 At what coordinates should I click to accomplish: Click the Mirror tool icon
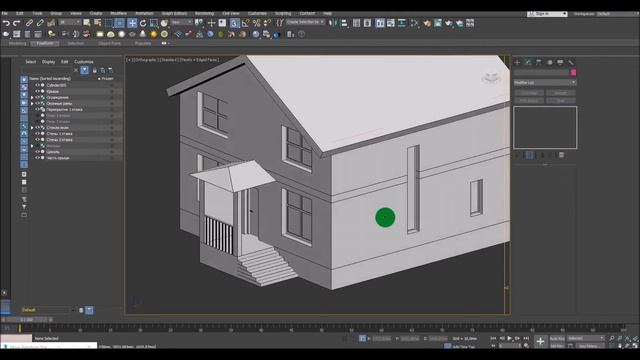pyautogui.click(x=333, y=23)
